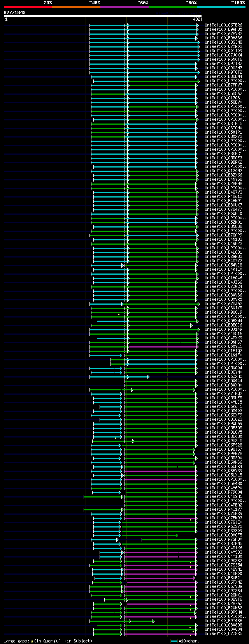Select the UniRef100_P79004 label
This screenshot has height=644, width=249.
click(x=223, y=492)
